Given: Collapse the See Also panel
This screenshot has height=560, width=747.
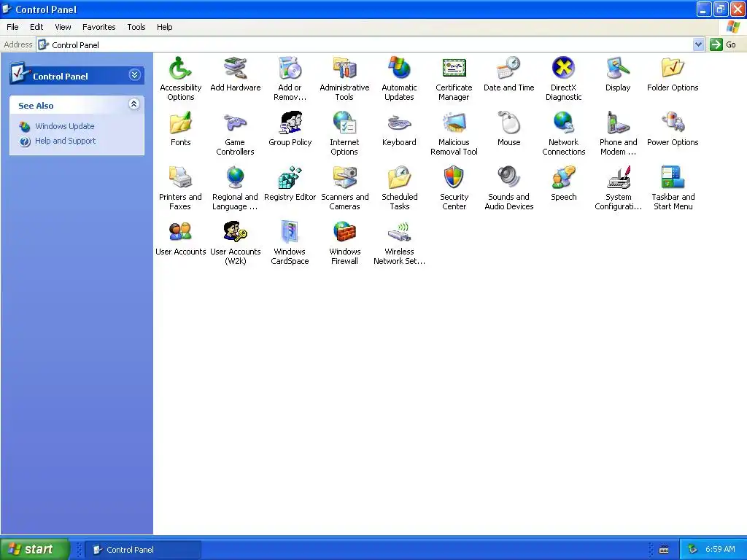Looking at the screenshot, I should tap(134, 104).
